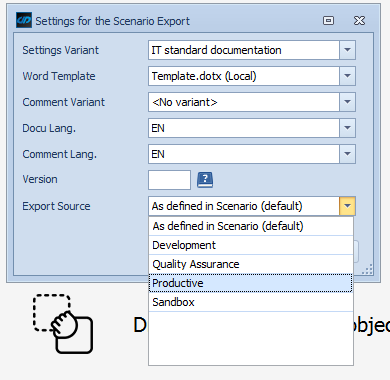Choose Quality Assurance as export source
The width and height of the screenshot is (390, 380).
(x=251, y=264)
